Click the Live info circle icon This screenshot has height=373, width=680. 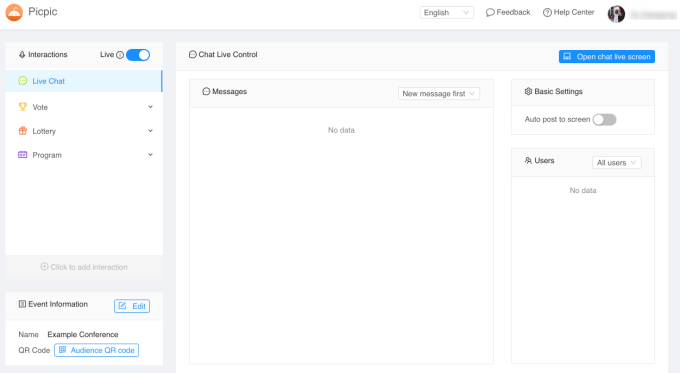coord(120,55)
